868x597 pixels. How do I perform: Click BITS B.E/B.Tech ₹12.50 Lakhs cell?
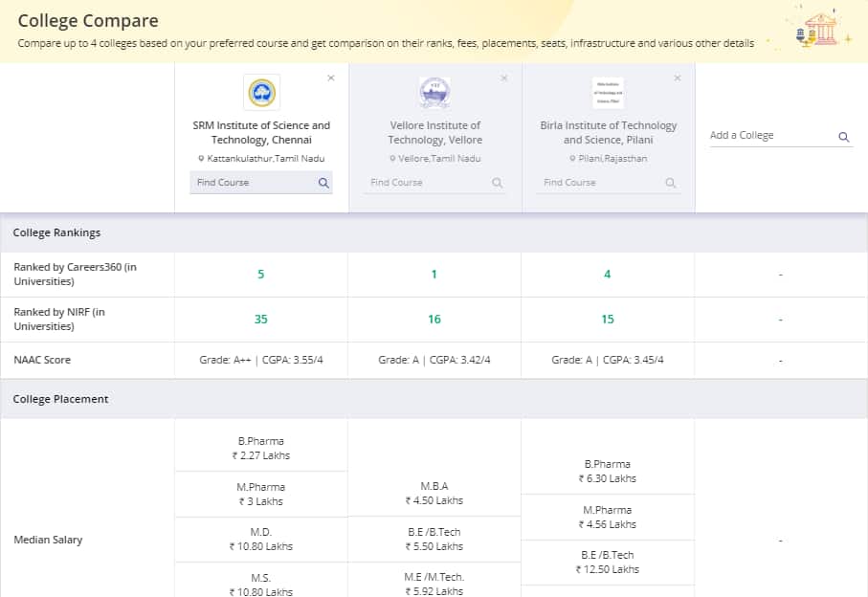608,563
